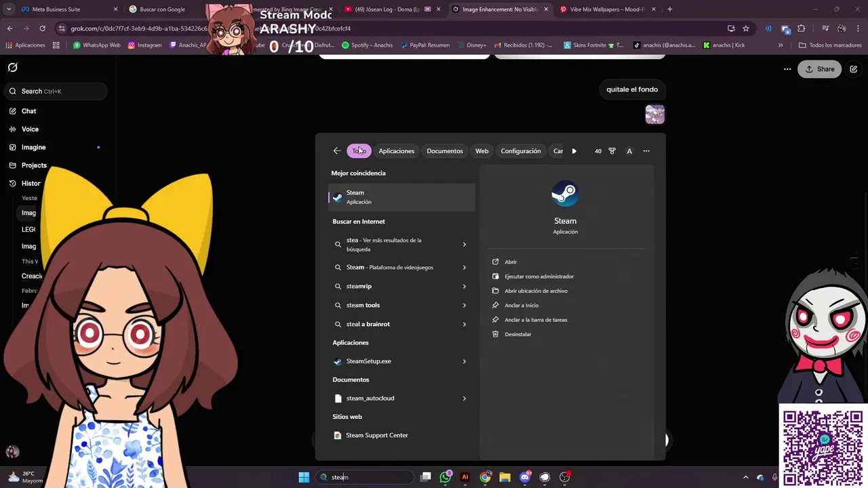Open the Chrome apps grid icon
The height and width of the screenshot is (488, 868).
(x=56, y=45)
